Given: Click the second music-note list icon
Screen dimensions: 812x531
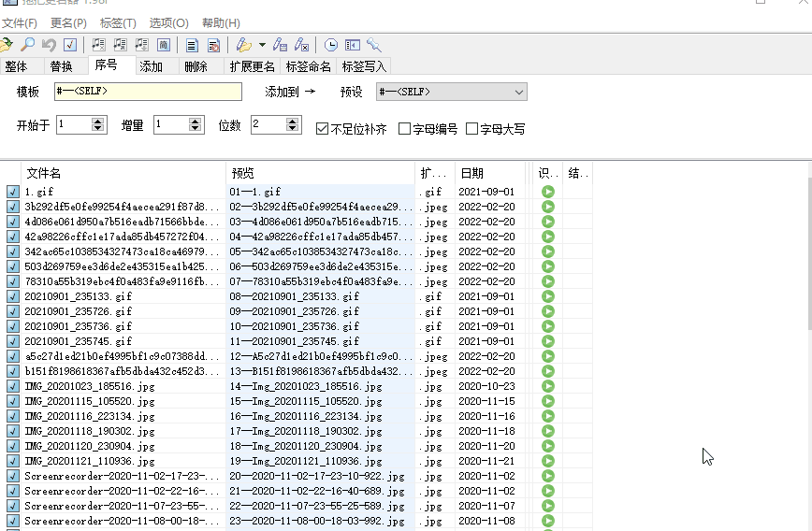Looking at the screenshot, I should pyautogui.click(x=120, y=45).
